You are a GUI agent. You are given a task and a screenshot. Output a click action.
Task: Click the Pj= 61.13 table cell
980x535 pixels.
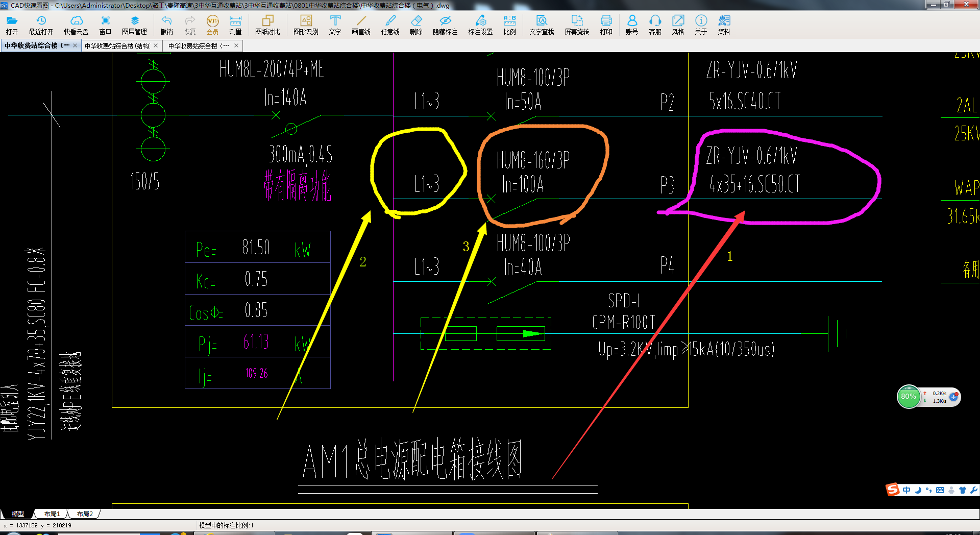tap(257, 342)
